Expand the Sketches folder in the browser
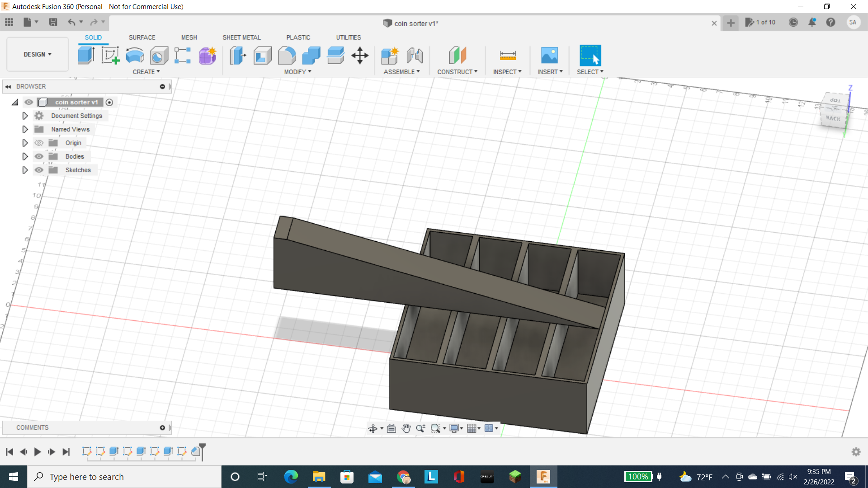This screenshot has width=868, height=488. pos(25,170)
